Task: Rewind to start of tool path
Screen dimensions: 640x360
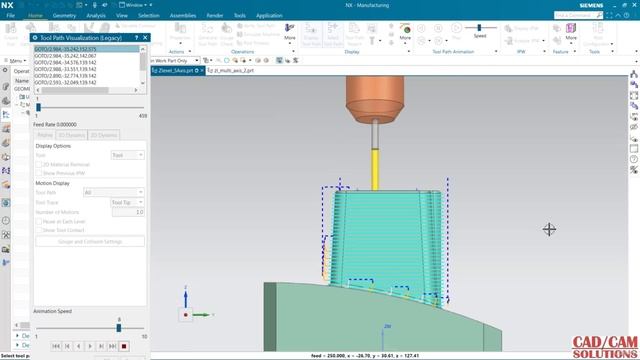Action: [56, 346]
